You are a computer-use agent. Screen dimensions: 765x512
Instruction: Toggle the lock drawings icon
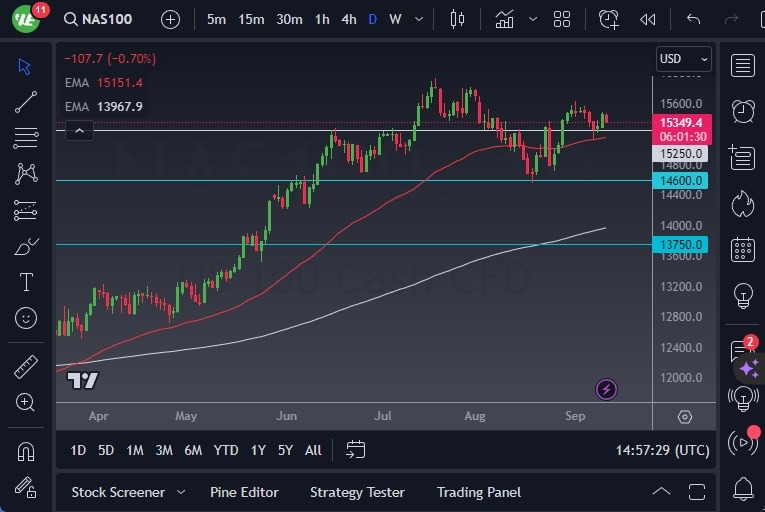click(26, 487)
